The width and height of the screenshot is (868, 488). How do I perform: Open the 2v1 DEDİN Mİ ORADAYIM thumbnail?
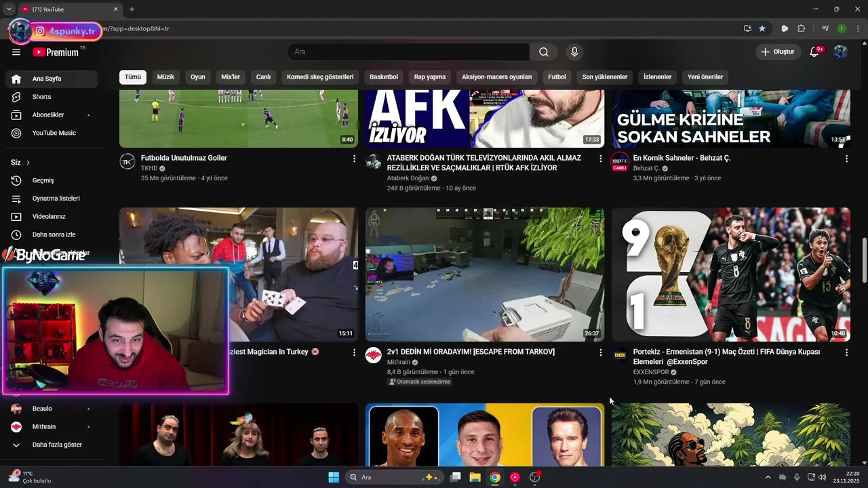(485, 274)
